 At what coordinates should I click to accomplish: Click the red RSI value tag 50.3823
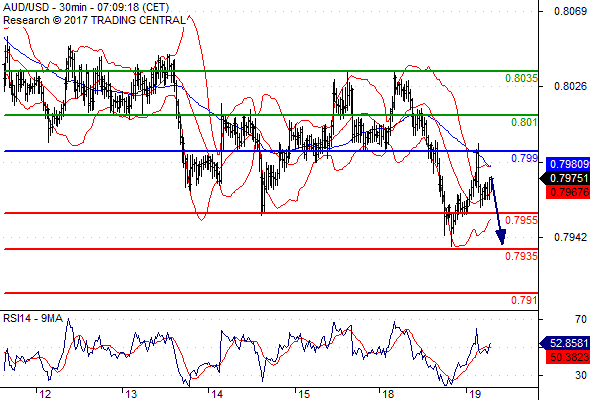pyautogui.click(x=568, y=357)
